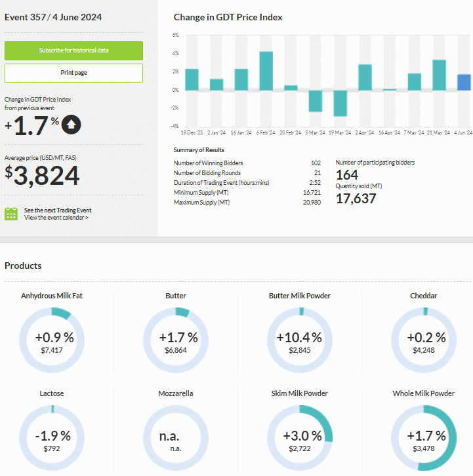Open the Anhydrous Milk Fat donut chart

pos(52,340)
